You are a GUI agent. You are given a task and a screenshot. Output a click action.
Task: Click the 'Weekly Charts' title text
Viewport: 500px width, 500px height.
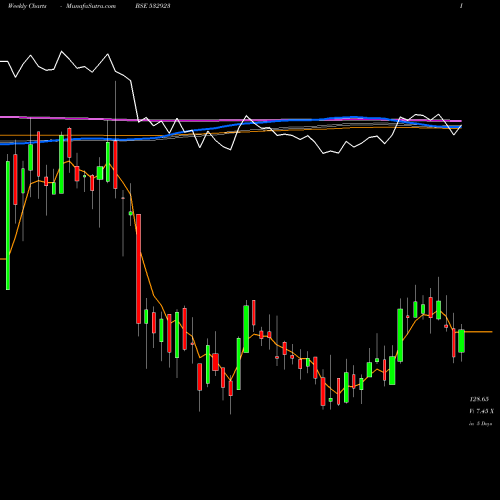coord(27,6)
